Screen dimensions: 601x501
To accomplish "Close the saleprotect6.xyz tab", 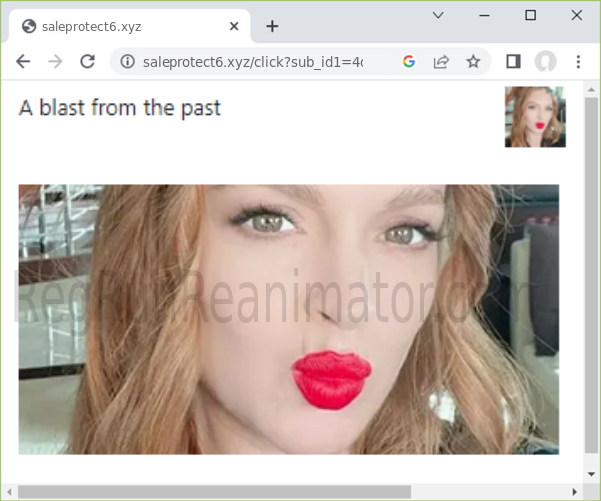I will (x=234, y=26).
